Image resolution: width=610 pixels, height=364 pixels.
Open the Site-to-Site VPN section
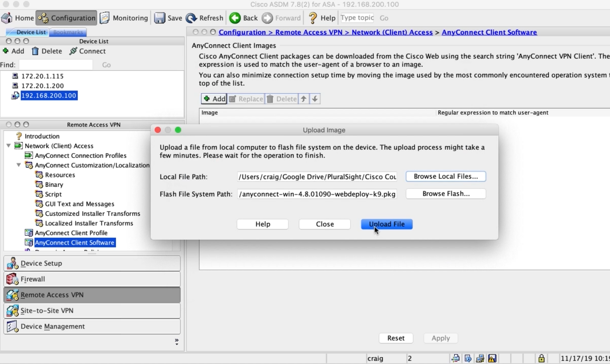[x=92, y=311]
